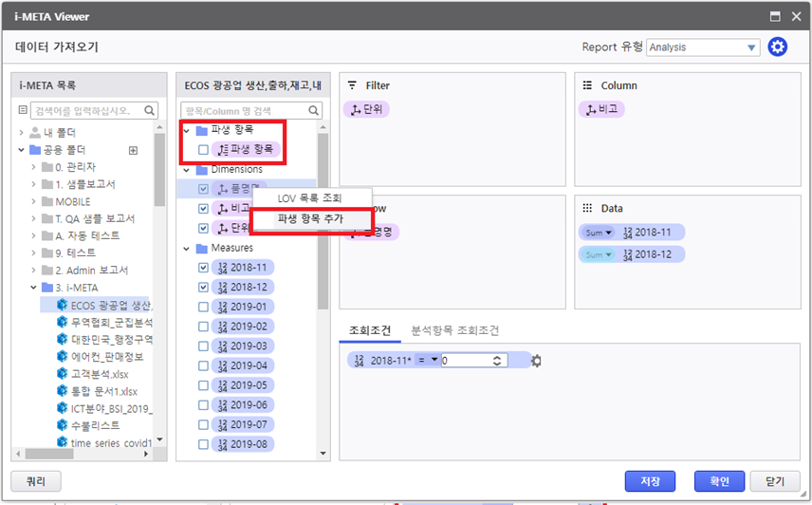This screenshot has width=812, height=505.
Task: Collapse the Measures folder
Action: point(187,249)
